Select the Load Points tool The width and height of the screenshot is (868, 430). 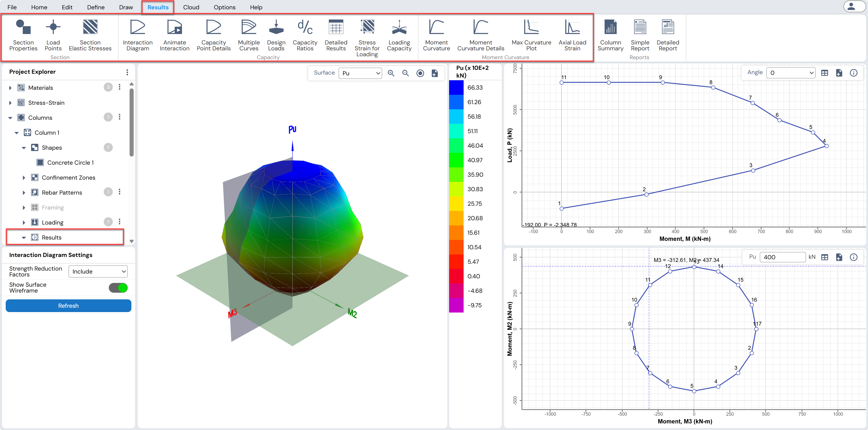tap(53, 35)
